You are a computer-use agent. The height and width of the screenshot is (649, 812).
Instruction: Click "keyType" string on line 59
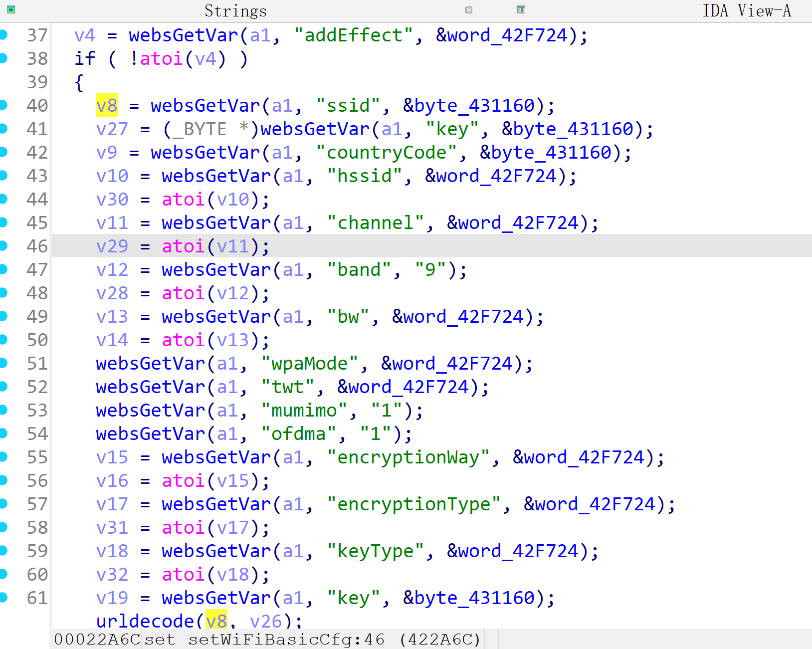pos(376,551)
